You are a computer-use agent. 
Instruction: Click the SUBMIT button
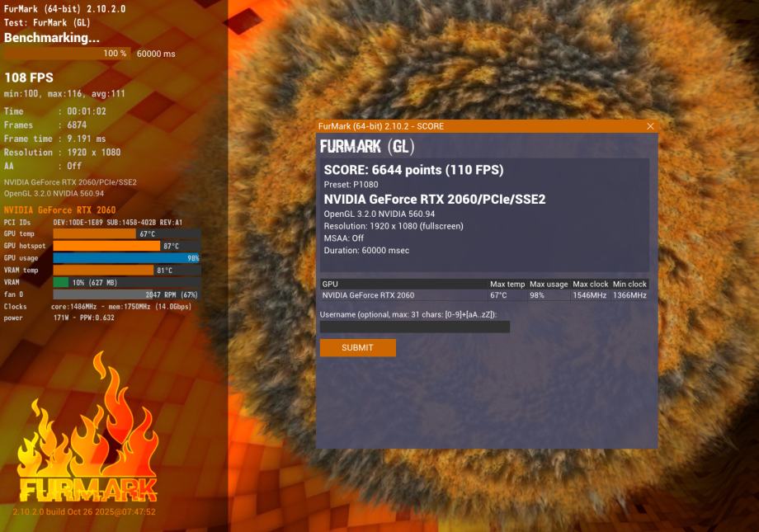tap(358, 347)
